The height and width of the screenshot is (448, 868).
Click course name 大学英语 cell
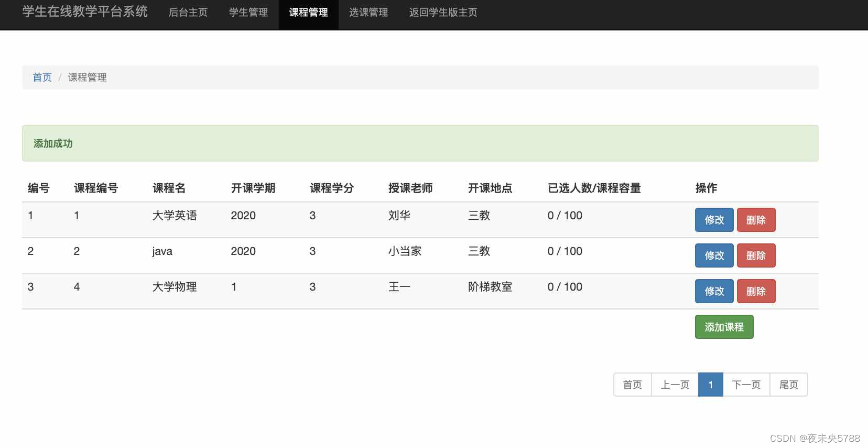coord(175,216)
